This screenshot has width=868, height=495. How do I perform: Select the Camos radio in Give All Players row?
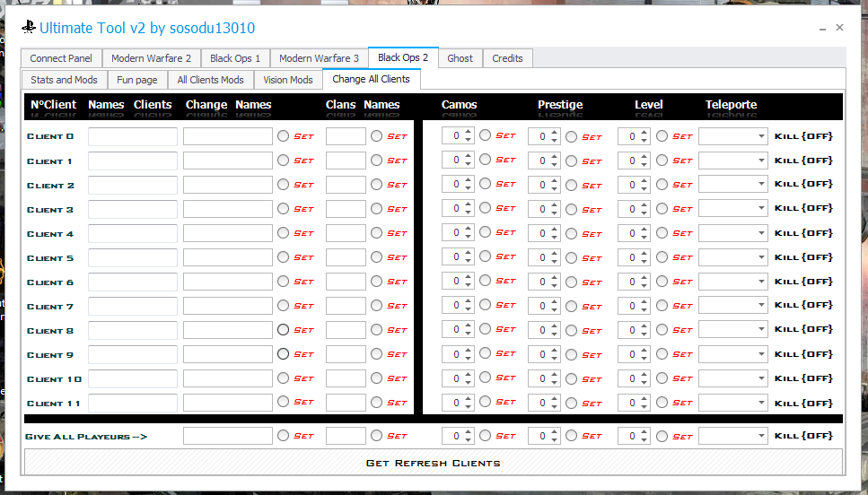coord(485,435)
